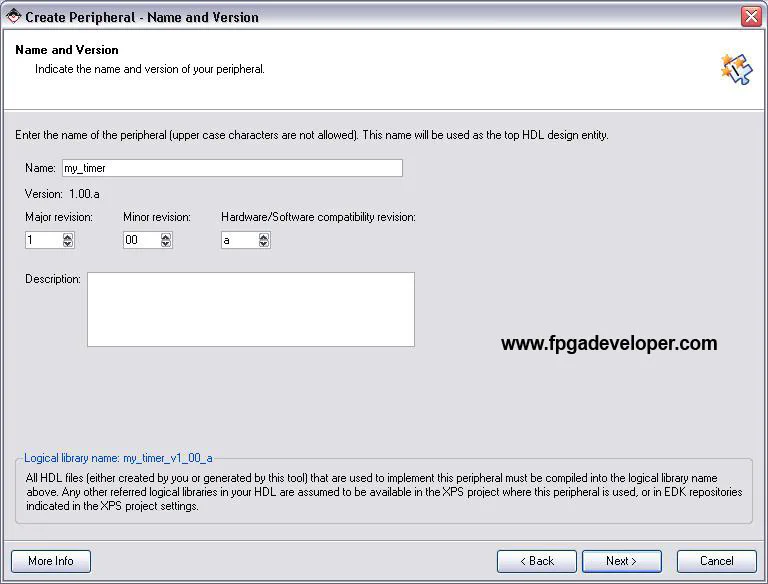
Task: Increase the Major revision value
Action: click(68, 237)
